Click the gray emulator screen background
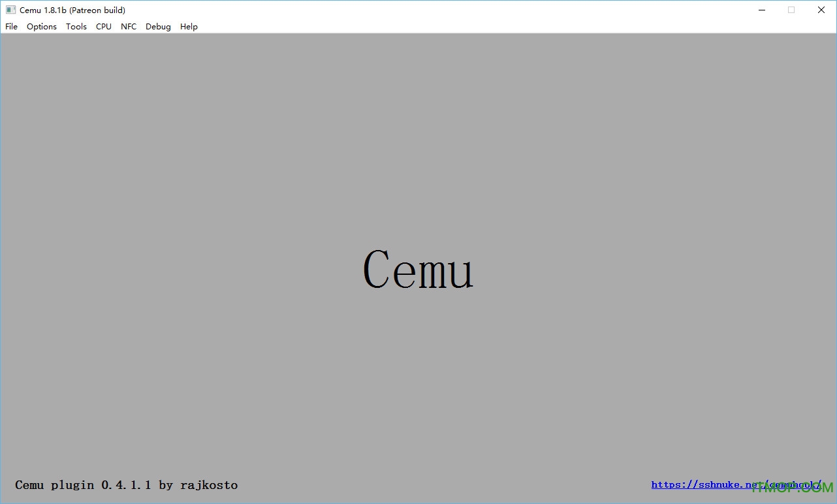The image size is (837, 504). (x=261, y=163)
